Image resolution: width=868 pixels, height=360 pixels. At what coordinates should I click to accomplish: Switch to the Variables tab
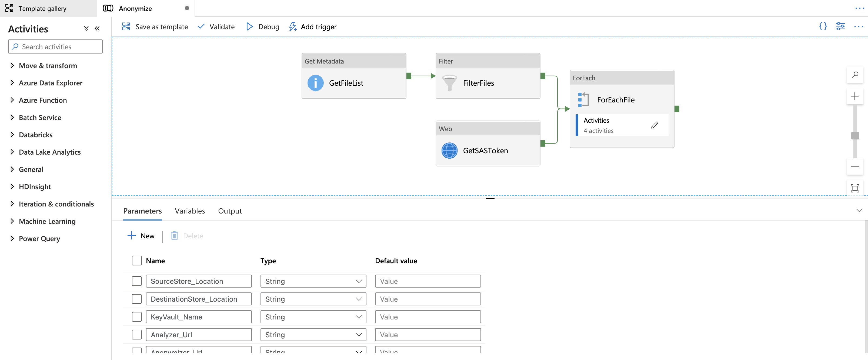click(190, 211)
